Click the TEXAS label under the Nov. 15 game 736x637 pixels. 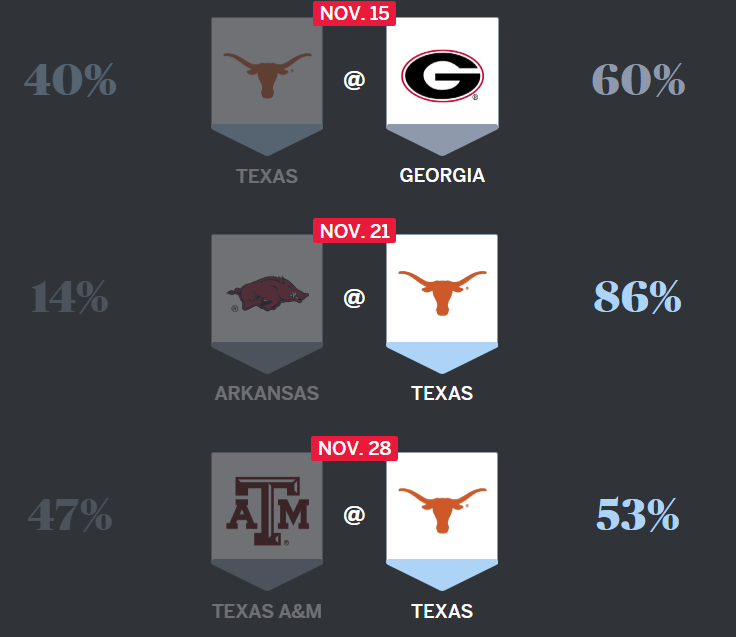(x=267, y=176)
